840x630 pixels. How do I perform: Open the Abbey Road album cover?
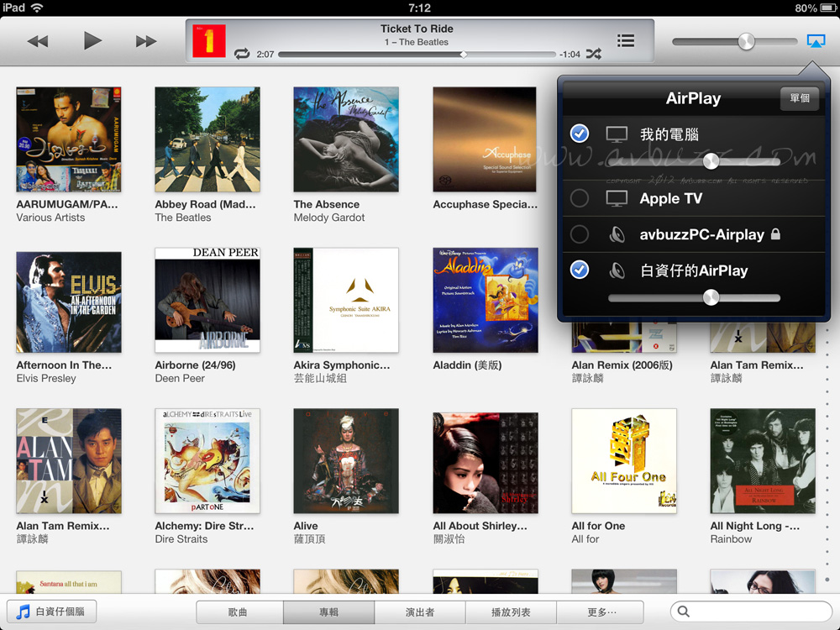tap(207, 139)
